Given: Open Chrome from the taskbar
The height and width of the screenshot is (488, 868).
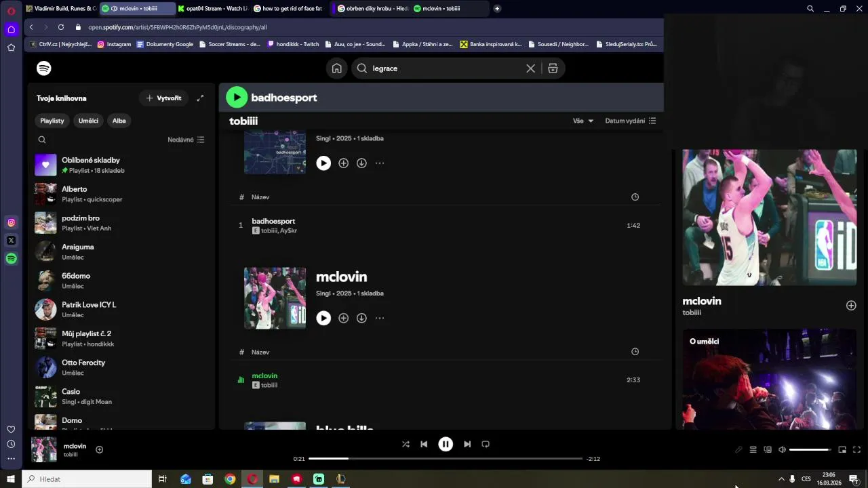Looking at the screenshot, I should pyautogui.click(x=230, y=479).
